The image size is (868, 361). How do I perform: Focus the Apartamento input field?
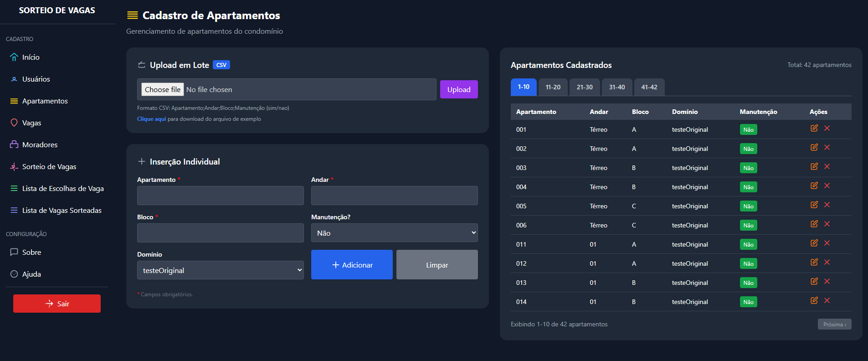pyautogui.click(x=220, y=196)
